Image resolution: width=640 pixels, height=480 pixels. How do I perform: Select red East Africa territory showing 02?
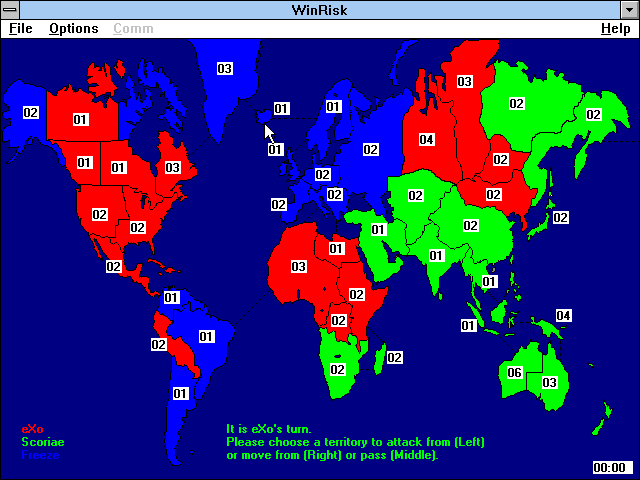tap(356, 295)
